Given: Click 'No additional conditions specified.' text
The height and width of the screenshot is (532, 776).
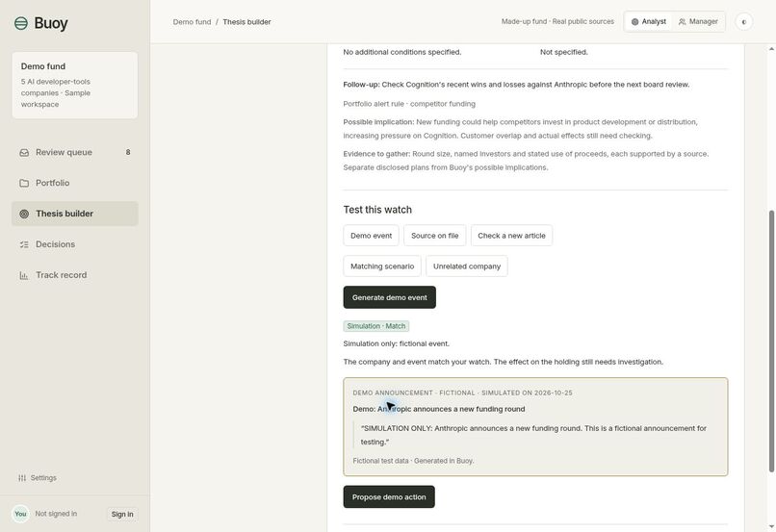Looking at the screenshot, I should click(x=402, y=52).
